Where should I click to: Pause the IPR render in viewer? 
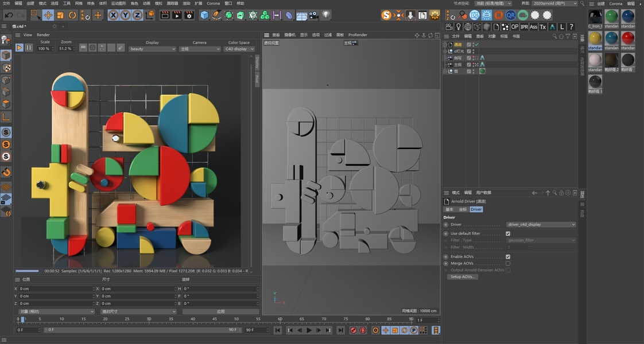[x=29, y=48]
